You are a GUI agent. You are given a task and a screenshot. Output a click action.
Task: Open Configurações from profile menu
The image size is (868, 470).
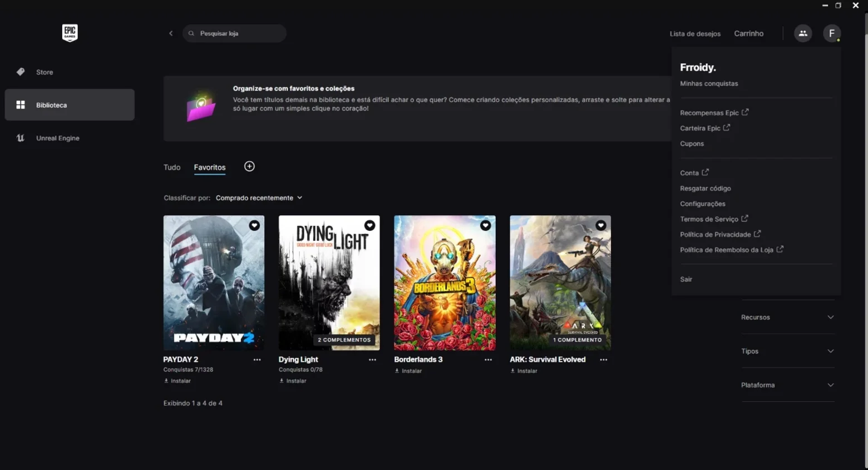(x=703, y=204)
